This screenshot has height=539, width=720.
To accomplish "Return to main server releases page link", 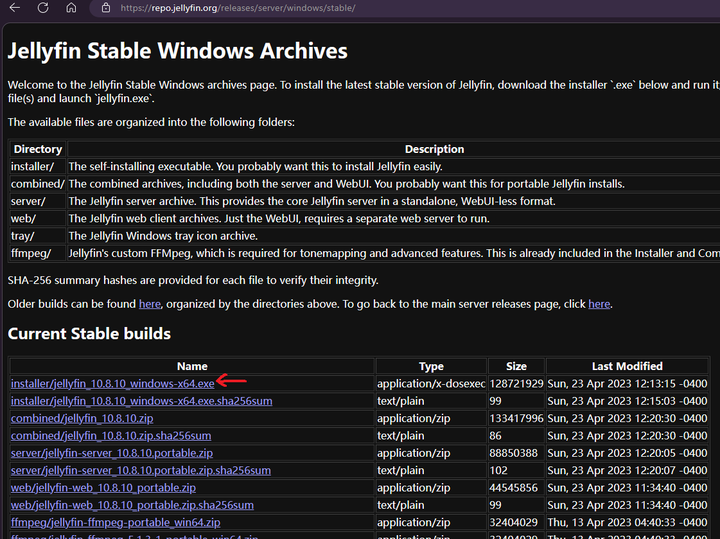I will [599, 304].
